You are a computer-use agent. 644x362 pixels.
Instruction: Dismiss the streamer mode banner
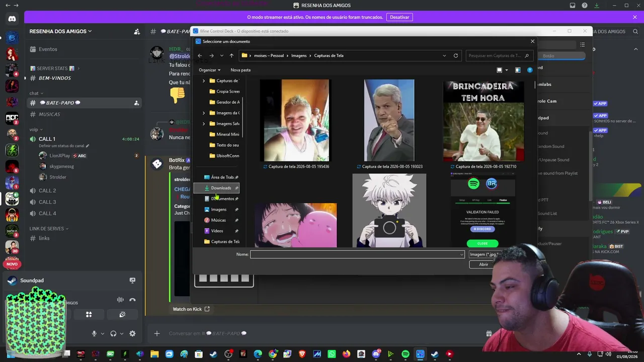tap(635, 17)
